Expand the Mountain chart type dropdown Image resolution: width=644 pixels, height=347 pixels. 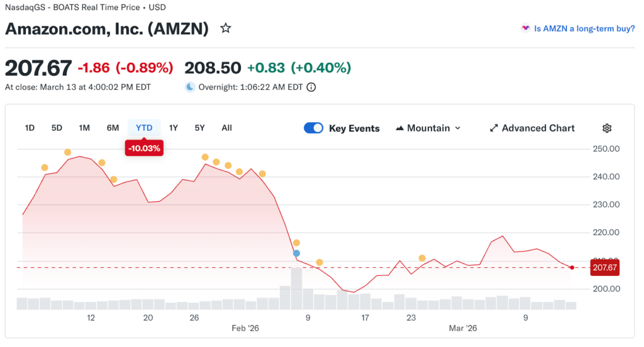457,128
